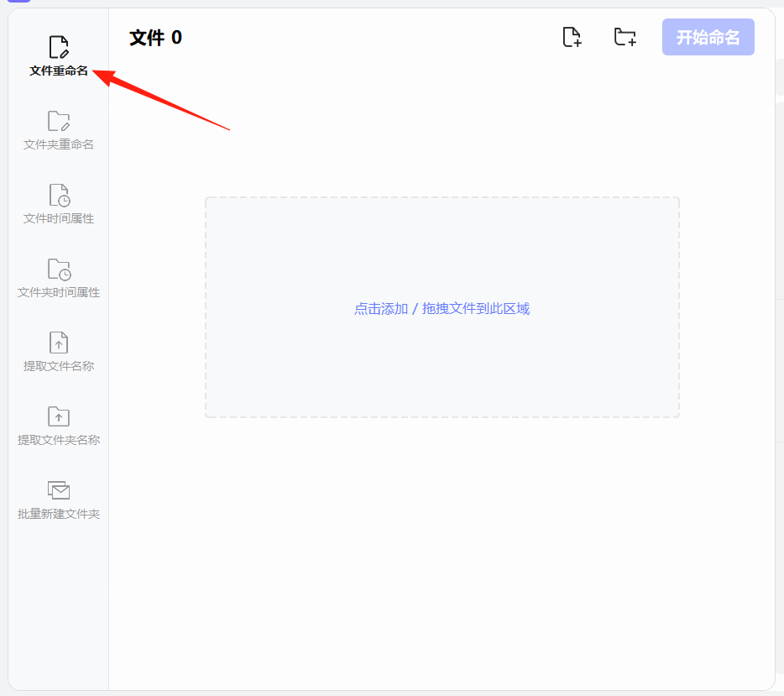
Task: Open the 文件夹重命名 folder-edit icon
Action: tap(59, 121)
